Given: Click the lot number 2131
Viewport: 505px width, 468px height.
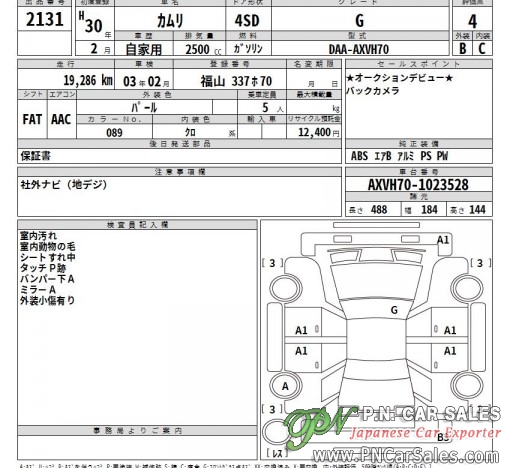Looking at the screenshot, I should pyautogui.click(x=45, y=19).
